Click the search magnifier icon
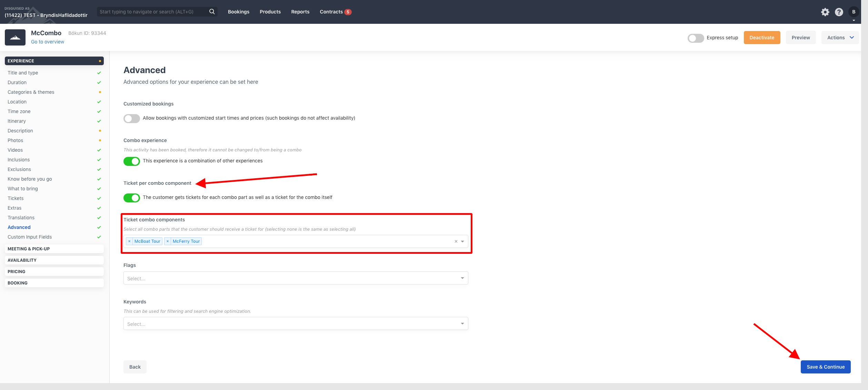868x390 pixels. [212, 11]
